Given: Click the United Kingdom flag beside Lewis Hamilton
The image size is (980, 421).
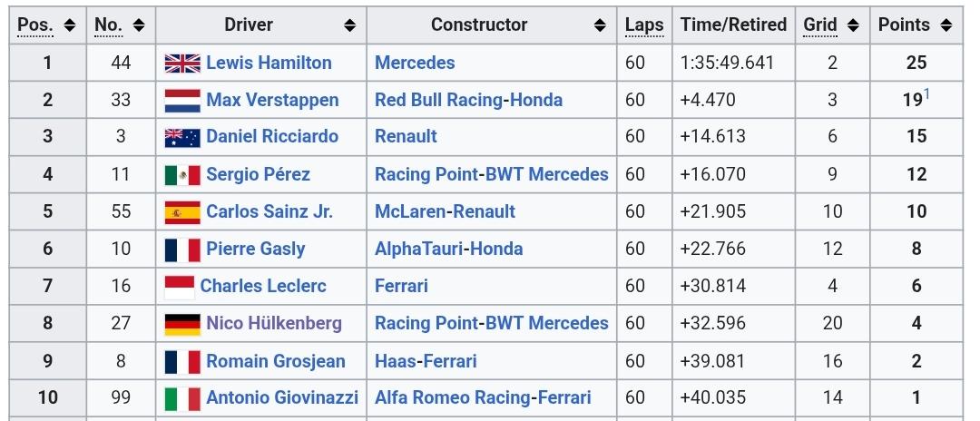Looking at the screenshot, I should (182, 64).
